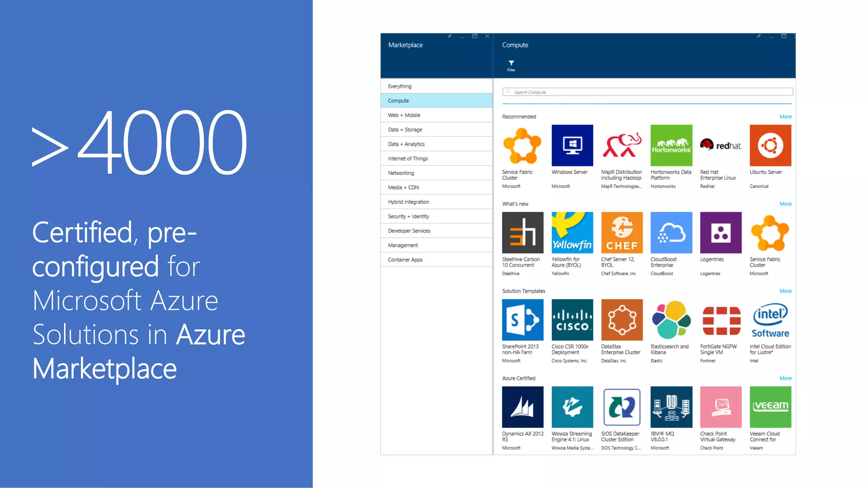This screenshot has width=868, height=488.
Task: Open the Yellowfin for Azure tile
Action: click(572, 233)
